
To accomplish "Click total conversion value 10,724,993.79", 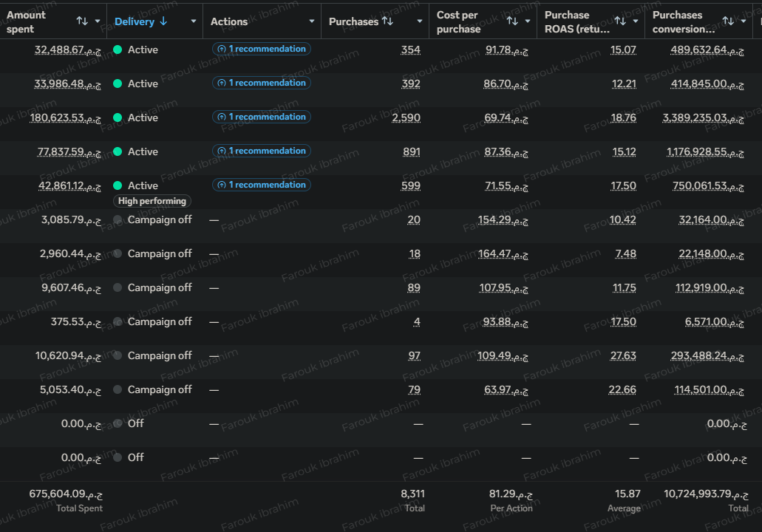I will click(x=706, y=494).
